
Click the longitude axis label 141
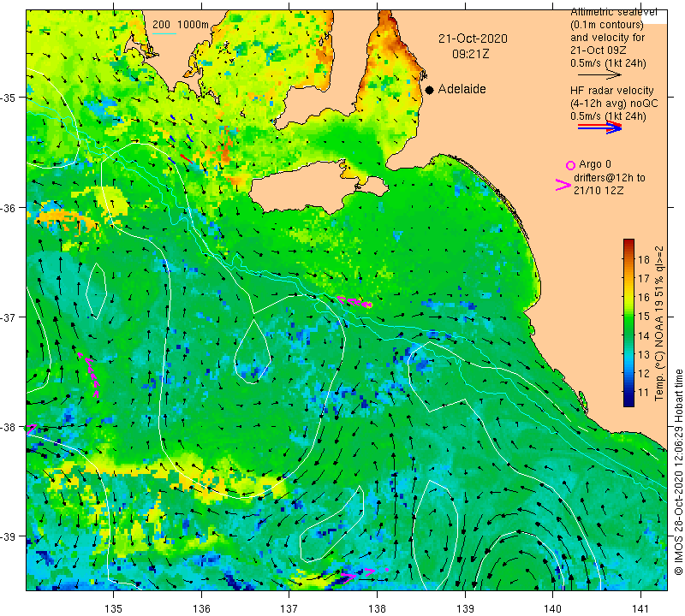(x=640, y=608)
